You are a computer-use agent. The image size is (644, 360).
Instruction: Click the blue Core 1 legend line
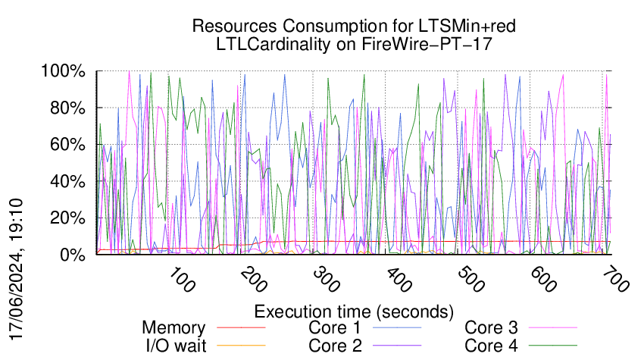397,328
